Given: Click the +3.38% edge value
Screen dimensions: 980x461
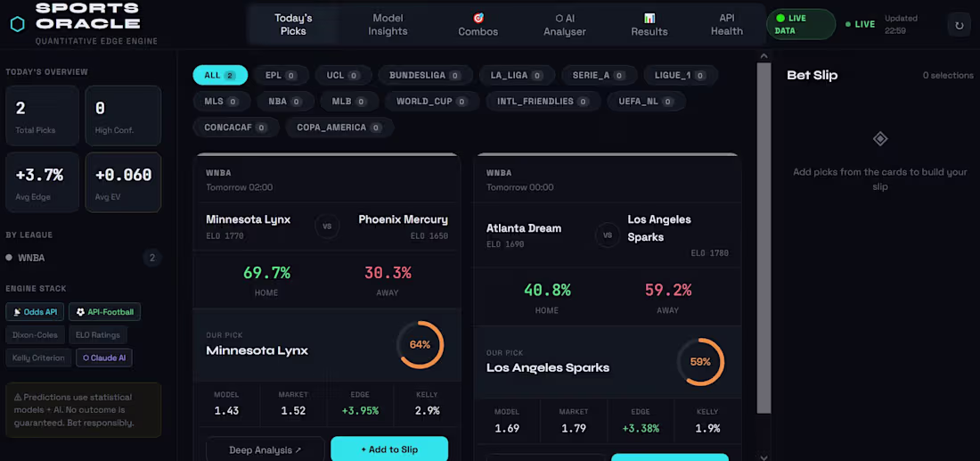Looking at the screenshot, I should click(641, 429).
